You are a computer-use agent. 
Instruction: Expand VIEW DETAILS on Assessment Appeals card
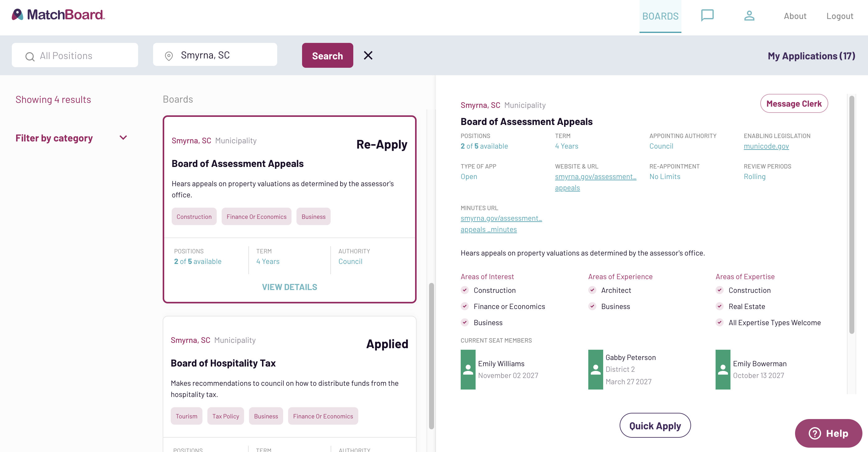tap(289, 287)
